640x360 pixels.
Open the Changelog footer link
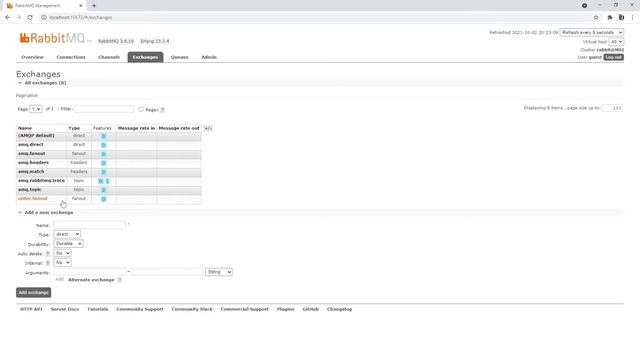pos(339,309)
